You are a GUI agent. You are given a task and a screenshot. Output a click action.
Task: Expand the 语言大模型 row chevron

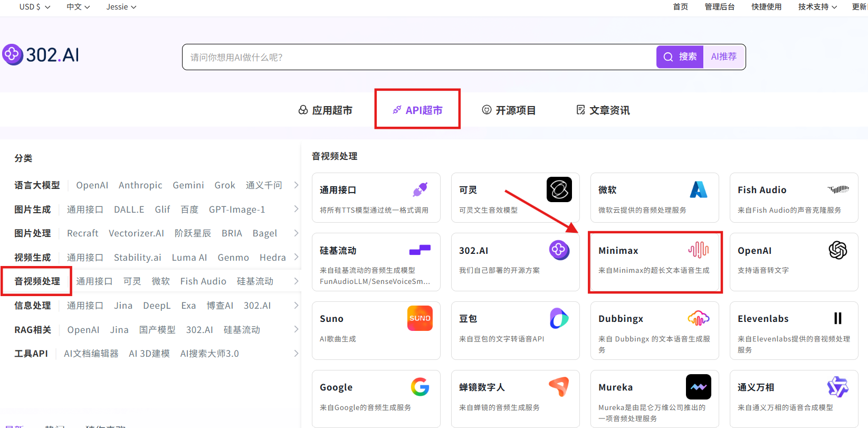coord(296,185)
